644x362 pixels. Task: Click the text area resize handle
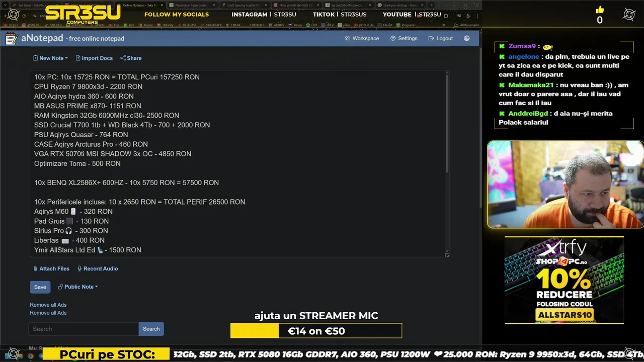(x=447, y=255)
